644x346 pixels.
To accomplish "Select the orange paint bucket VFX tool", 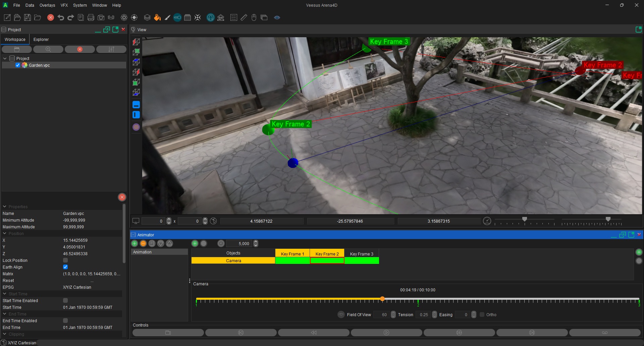I will (x=158, y=17).
